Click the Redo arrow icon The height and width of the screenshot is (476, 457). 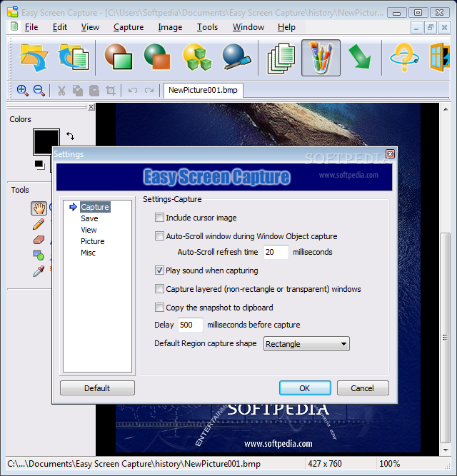point(149,90)
